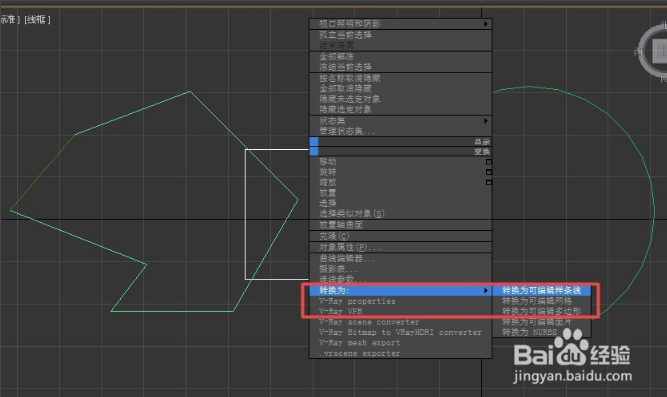
Task: Select 转换为可编辑样条线 in the submenu
Action: 542,290
